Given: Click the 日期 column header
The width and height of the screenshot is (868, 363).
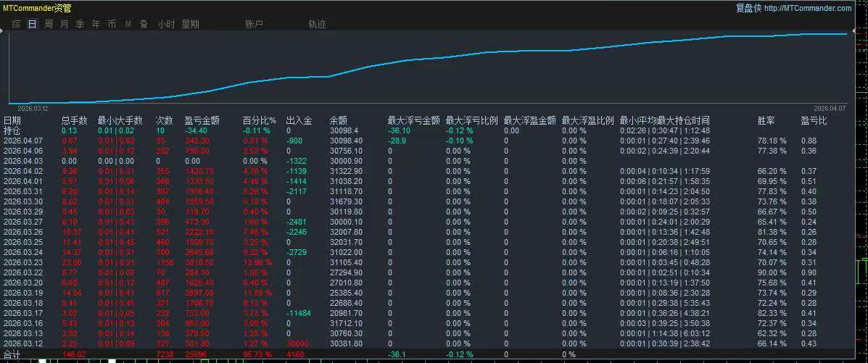Looking at the screenshot, I should [x=12, y=120].
